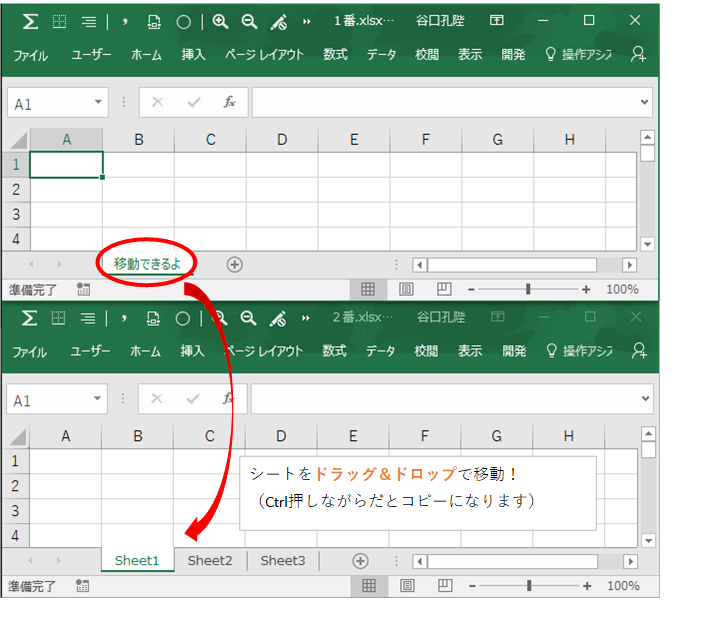Click circle shape icon in 2番.xlsx toolbar

click(183, 318)
